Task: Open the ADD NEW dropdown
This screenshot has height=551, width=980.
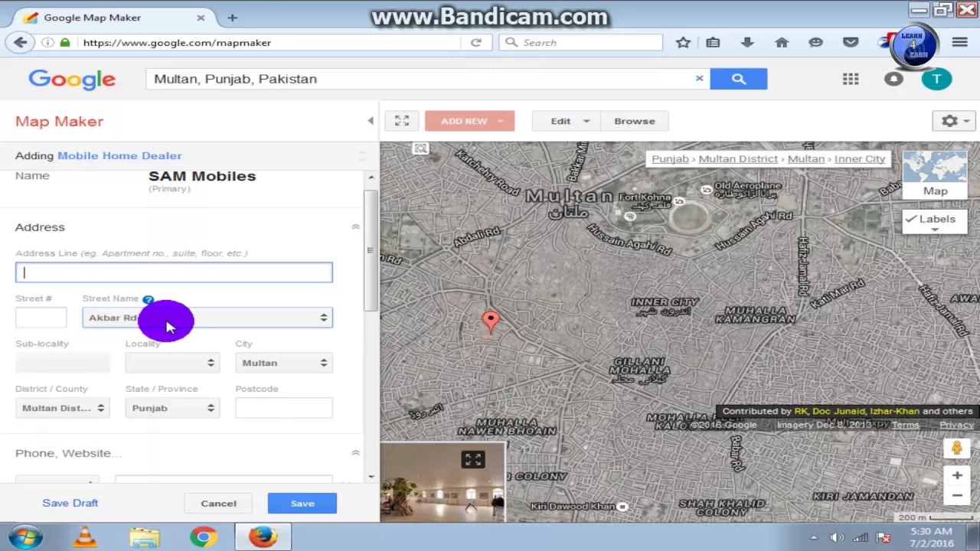Action: 469,121
